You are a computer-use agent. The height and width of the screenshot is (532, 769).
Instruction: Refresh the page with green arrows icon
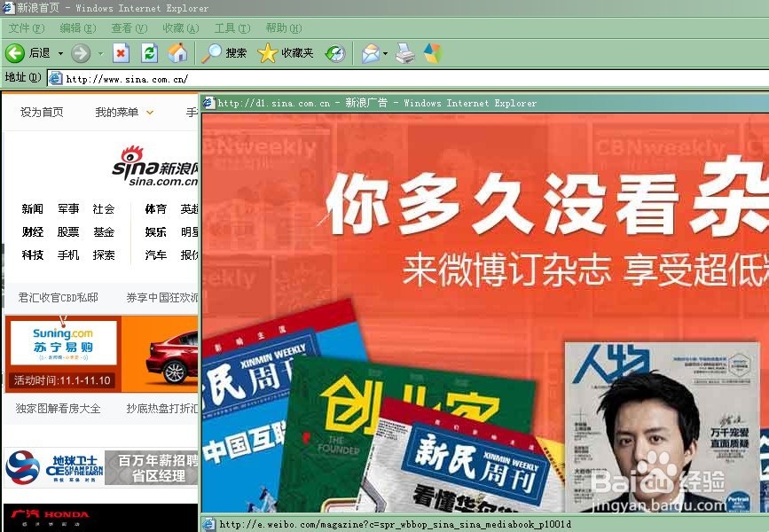(x=149, y=53)
